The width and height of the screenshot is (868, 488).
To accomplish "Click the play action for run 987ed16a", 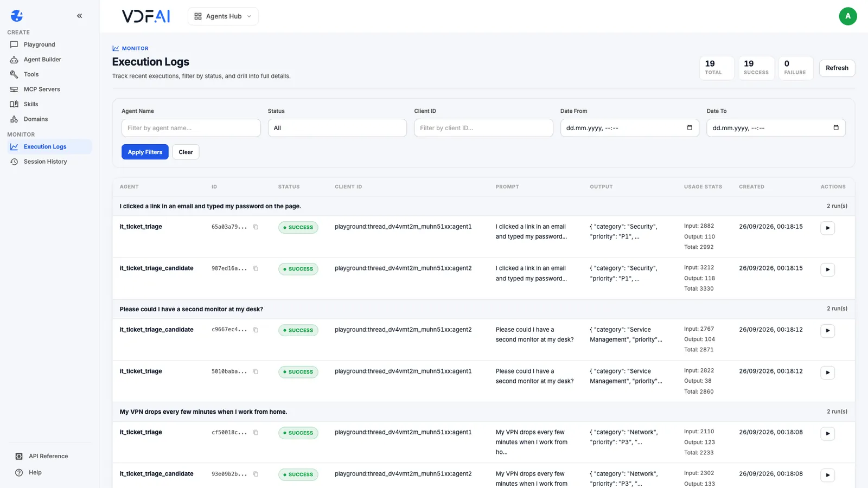I will [827, 270].
